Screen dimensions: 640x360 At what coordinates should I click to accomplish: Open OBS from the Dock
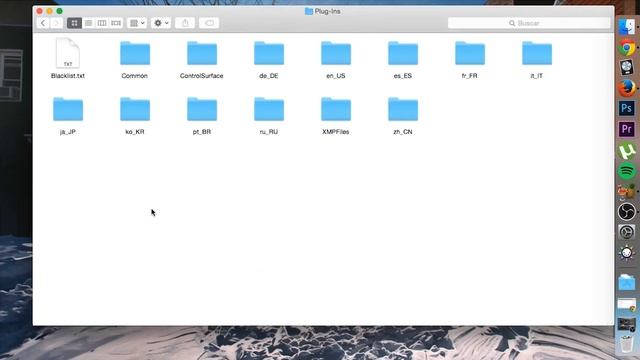pyautogui.click(x=627, y=212)
